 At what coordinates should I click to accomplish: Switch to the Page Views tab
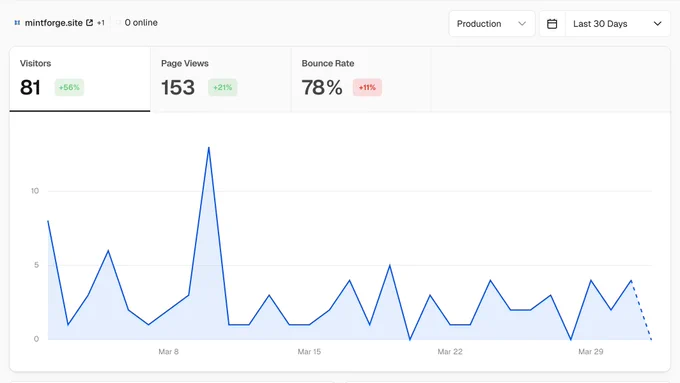(x=221, y=79)
